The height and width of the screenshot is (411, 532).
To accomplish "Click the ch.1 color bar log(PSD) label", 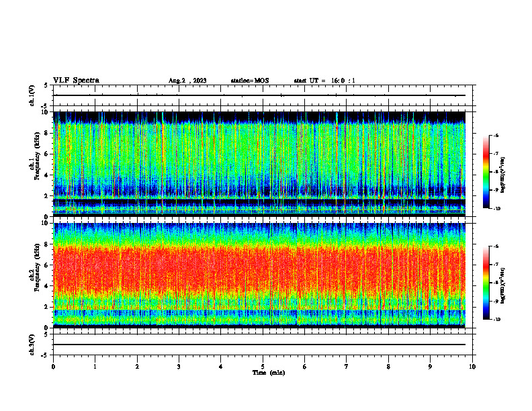I will click(503, 175).
